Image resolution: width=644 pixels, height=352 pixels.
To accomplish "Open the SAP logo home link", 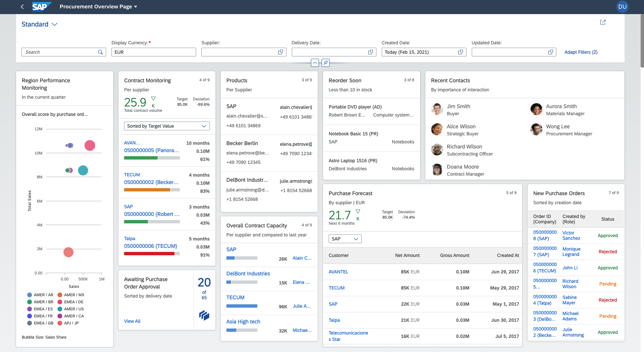I will point(42,7).
